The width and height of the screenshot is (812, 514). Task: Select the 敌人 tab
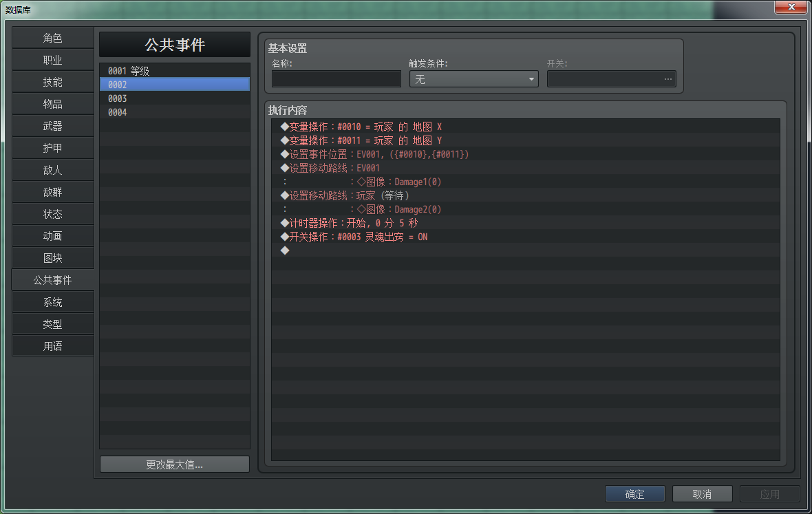point(53,170)
